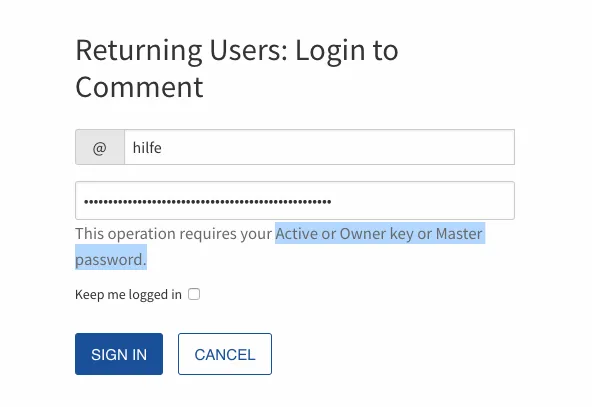Click the @ symbol prefix box
The width and height of the screenshot is (592, 407).
point(100,147)
